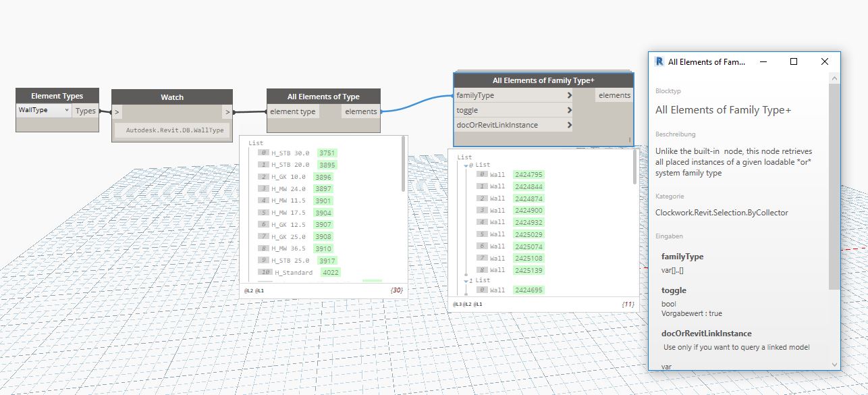
Task: Open the WallType dropdown in Element Types
Action: pos(44,110)
